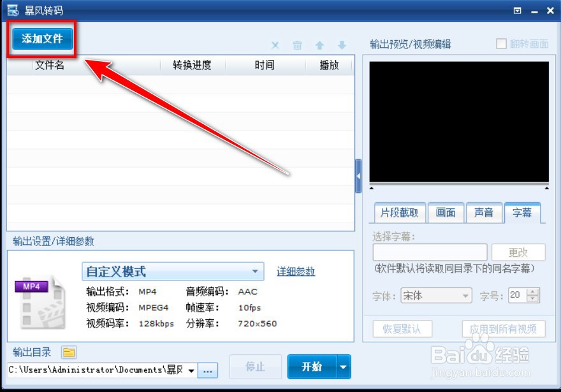
Task: Browse output directory with the ... button
Action: pyautogui.click(x=208, y=371)
